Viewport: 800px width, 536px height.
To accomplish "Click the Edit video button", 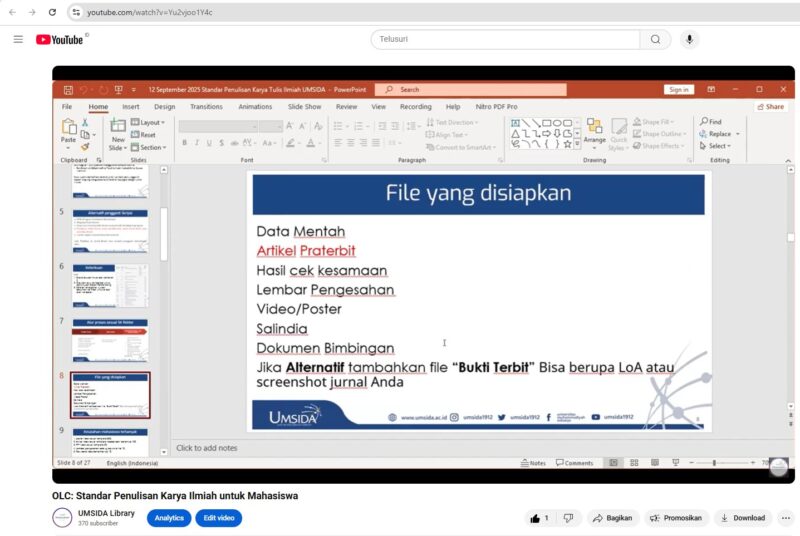I will [218, 518].
